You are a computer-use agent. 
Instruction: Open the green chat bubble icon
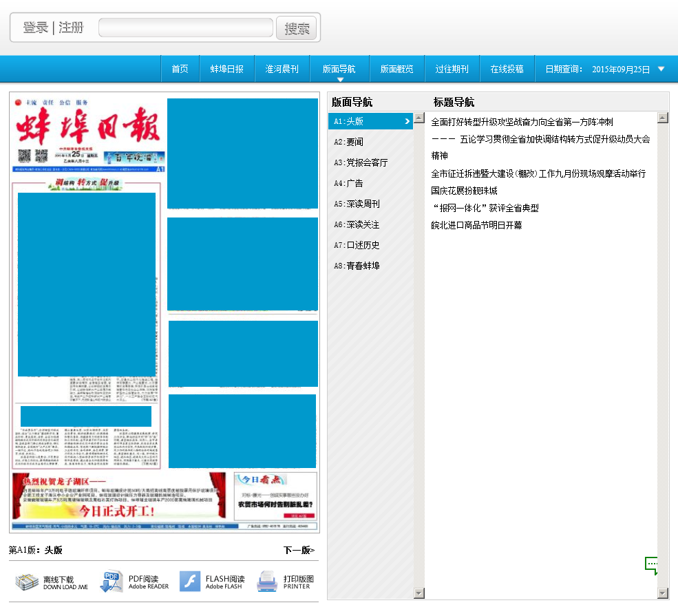pyautogui.click(x=651, y=566)
